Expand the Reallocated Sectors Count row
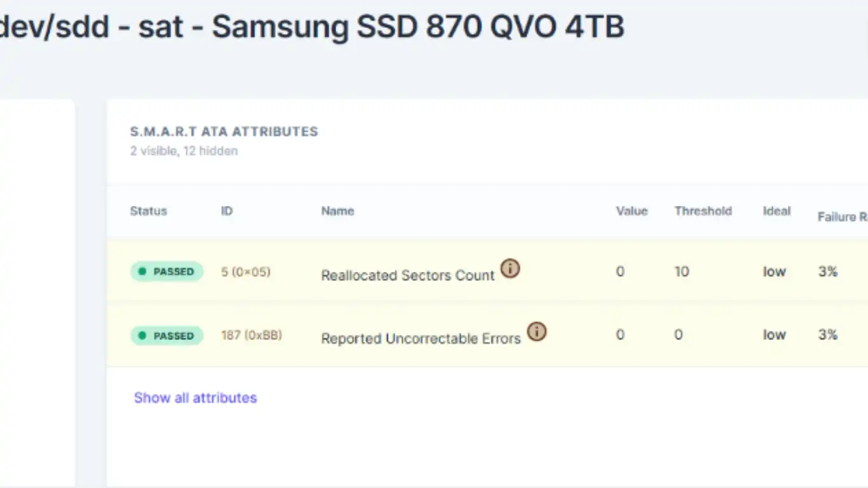The width and height of the screenshot is (868, 488). (407, 275)
